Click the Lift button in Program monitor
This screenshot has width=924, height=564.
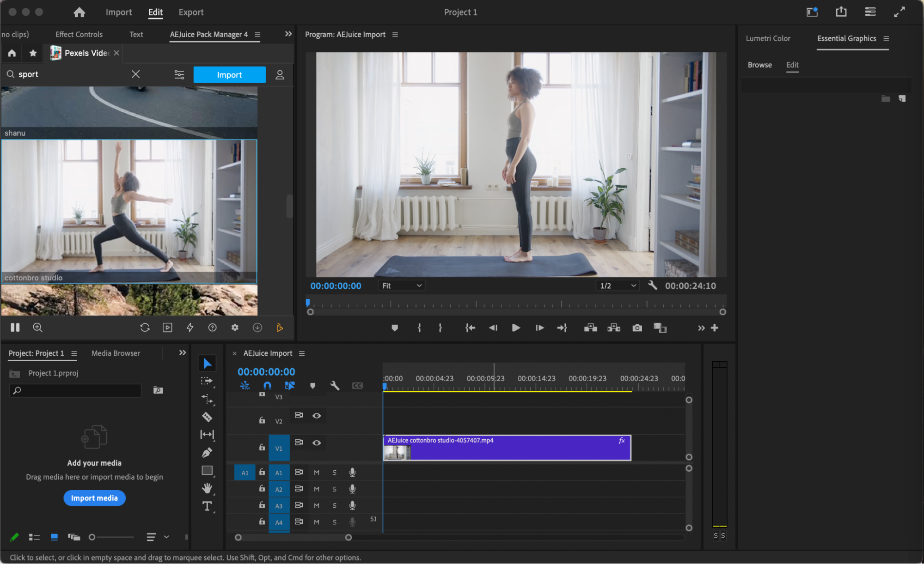click(590, 328)
